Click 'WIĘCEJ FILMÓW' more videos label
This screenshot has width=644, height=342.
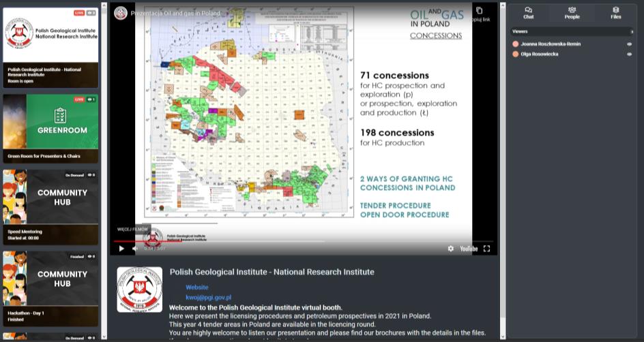(x=132, y=229)
